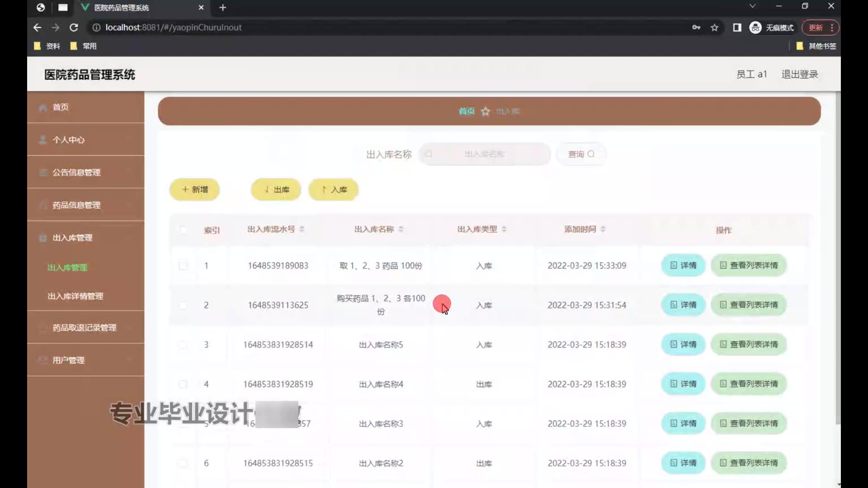
Task: Check the checkbox for row 3
Action: [183, 345]
